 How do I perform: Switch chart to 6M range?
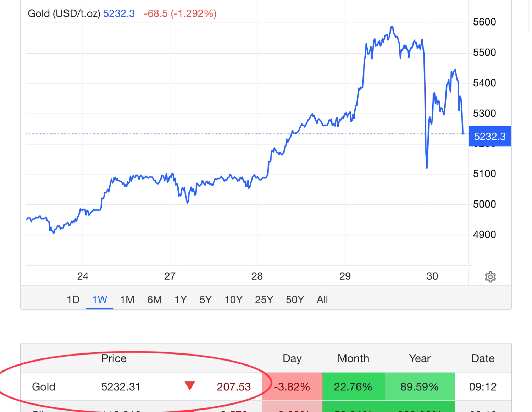[154, 300]
